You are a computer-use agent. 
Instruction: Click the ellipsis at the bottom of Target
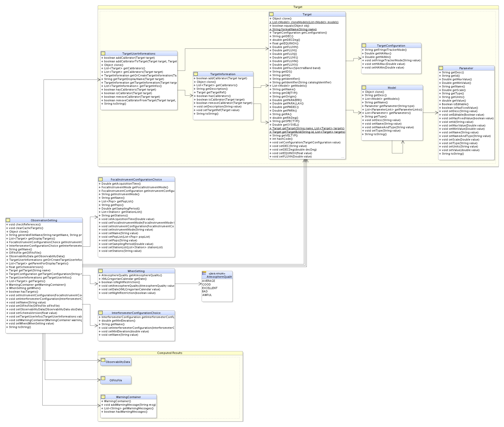point(343,157)
